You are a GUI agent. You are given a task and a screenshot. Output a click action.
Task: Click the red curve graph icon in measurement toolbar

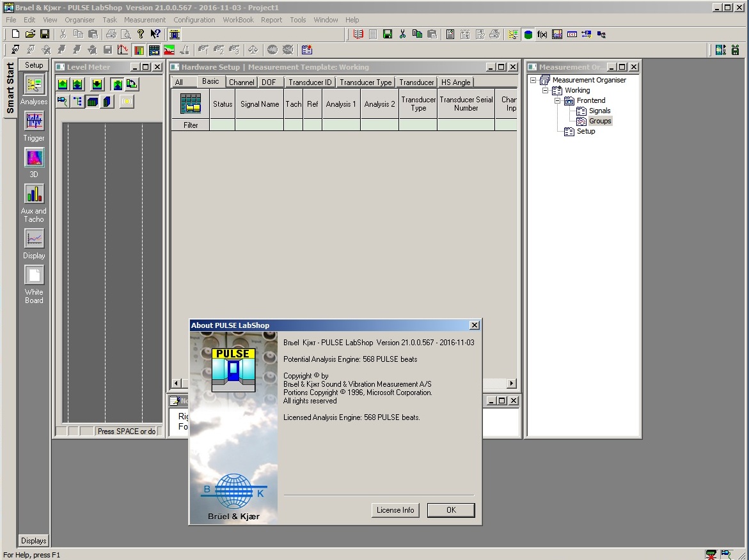123,50
